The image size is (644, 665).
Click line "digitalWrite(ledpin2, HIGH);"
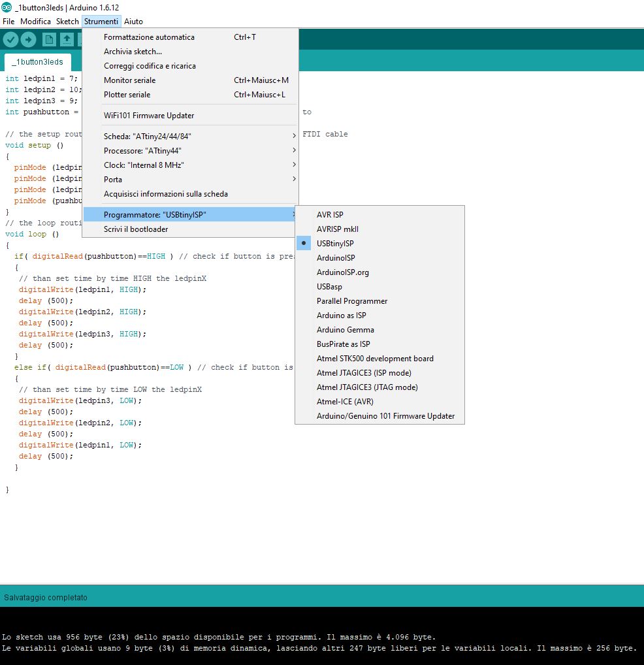[x=82, y=312]
